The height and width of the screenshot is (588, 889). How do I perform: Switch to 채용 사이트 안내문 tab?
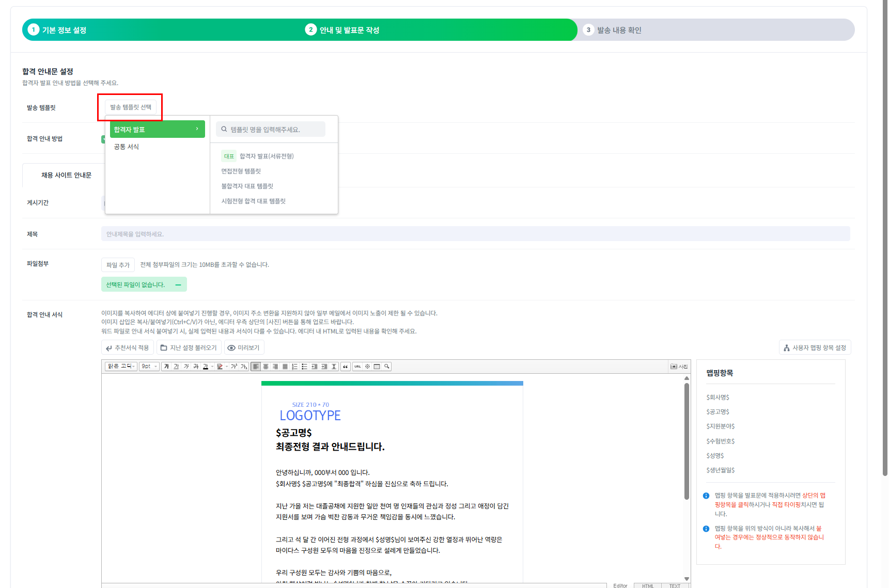[x=66, y=176]
